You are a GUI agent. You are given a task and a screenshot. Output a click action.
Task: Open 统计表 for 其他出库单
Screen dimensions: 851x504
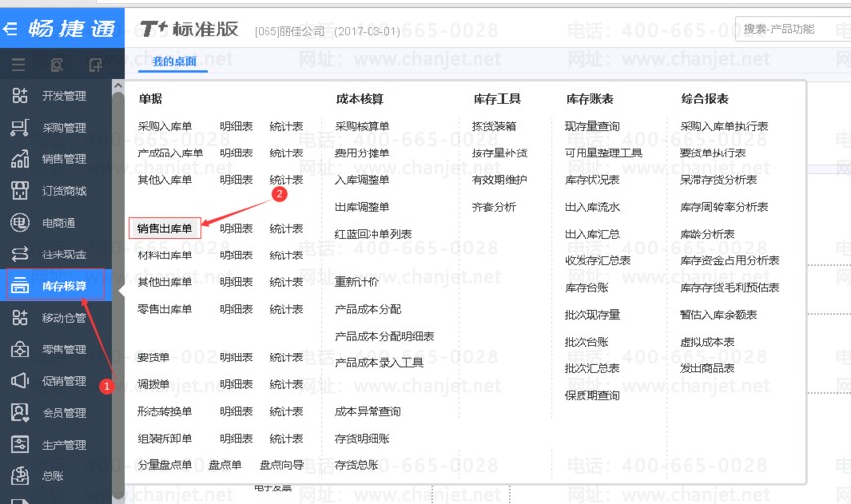[286, 282]
